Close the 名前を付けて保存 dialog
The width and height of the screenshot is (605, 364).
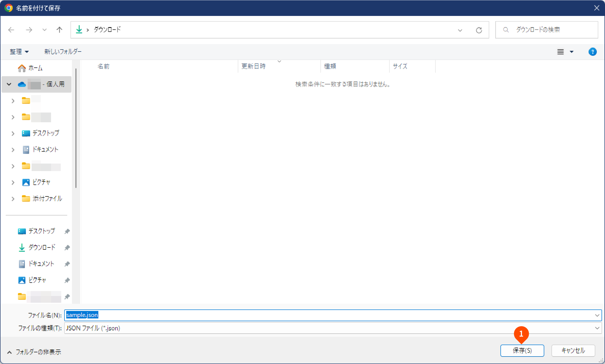coord(597,8)
